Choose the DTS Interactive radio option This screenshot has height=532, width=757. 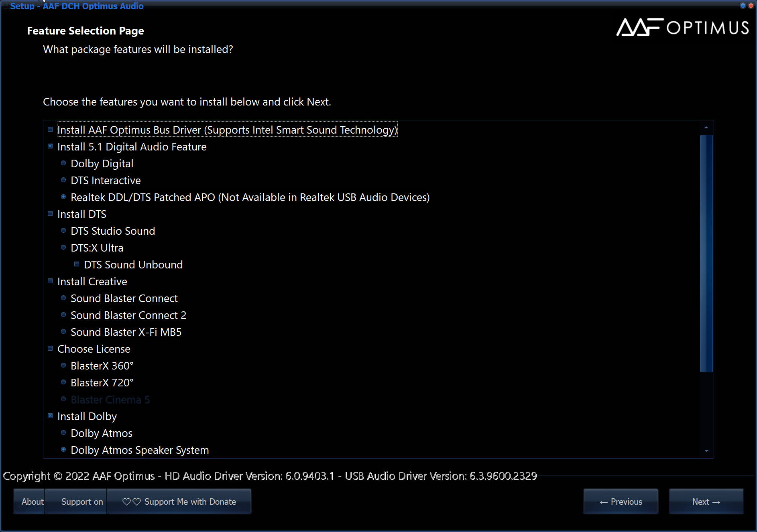tap(63, 180)
